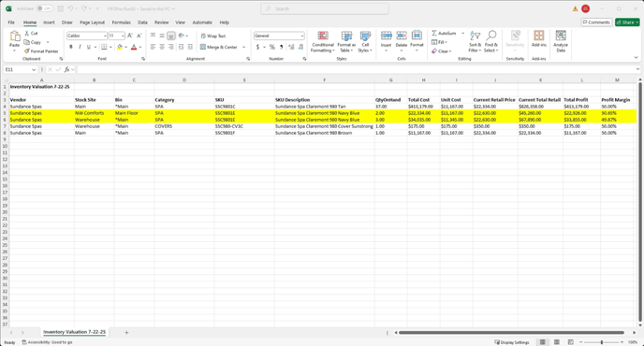
Task: Increase the font size
Action: 130,36
